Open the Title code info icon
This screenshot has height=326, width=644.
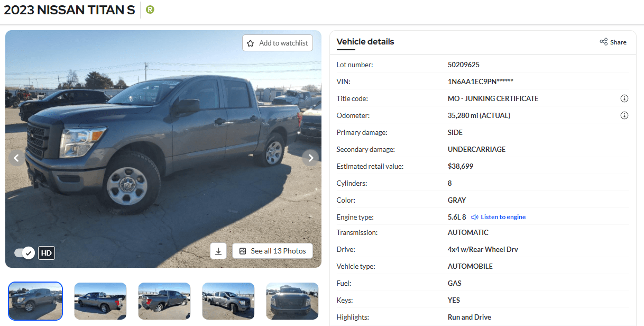pyautogui.click(x=624, y=98)
